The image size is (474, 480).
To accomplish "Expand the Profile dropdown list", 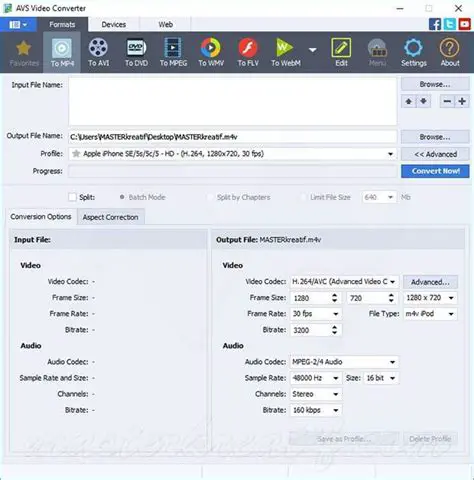I will (390, 154).
